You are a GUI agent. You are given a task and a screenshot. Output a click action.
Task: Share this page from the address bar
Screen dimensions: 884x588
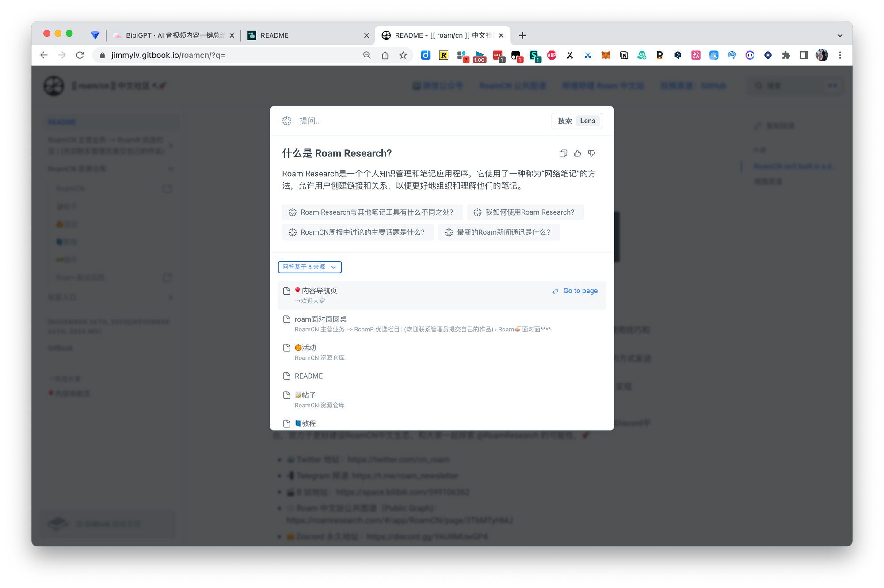(385, 55)
